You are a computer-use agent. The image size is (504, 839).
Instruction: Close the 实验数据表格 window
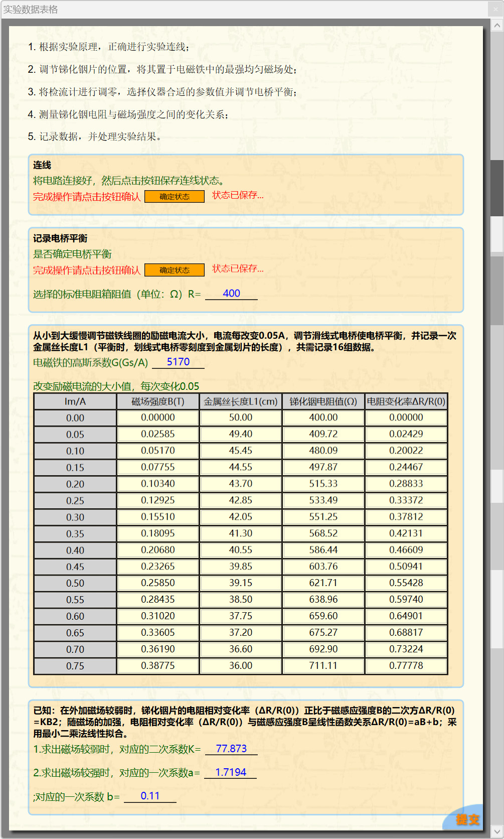[495, 9]
